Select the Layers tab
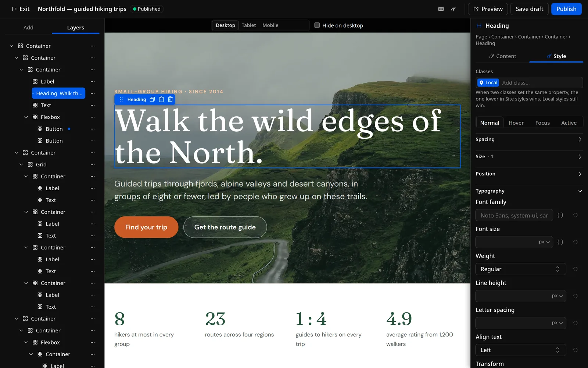The image size is (588, 368). (x=76, y=28)
